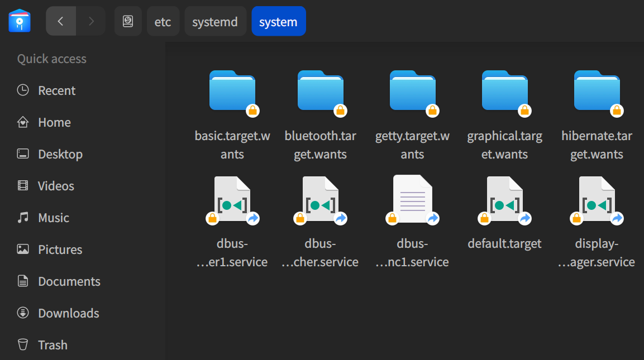Click the Desktop icon in sidebar
Image resolution: width=644 pixels, height=360 pixels.
pyautogui.click(x=23, y=153)
